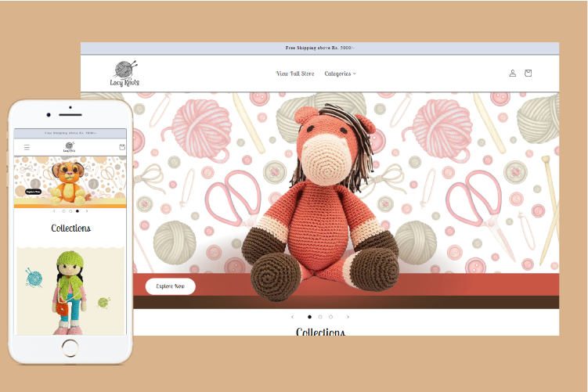The width and height of the screenshot is (588, 392).
Task: Expand the Categories dropdown menu
Action: click(340, 74)
